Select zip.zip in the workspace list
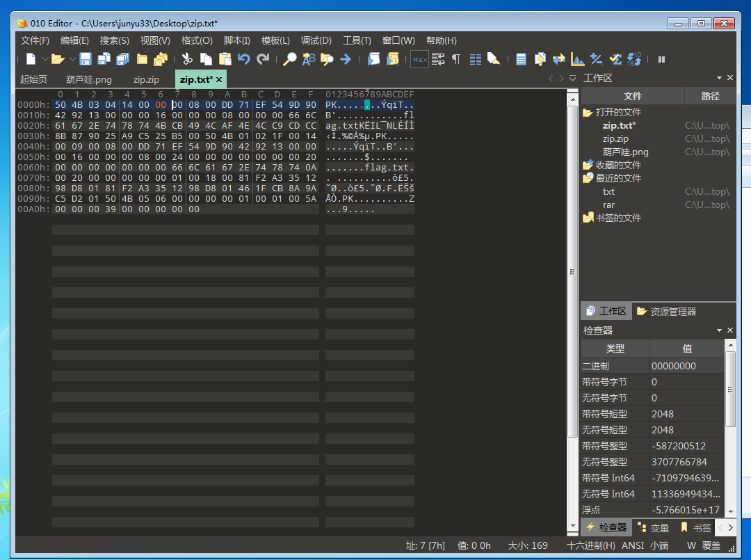751x560 pixels. click(615, 139)
